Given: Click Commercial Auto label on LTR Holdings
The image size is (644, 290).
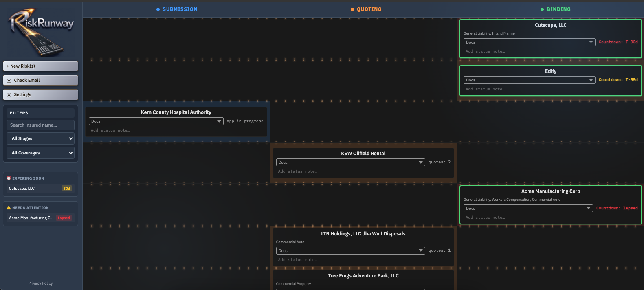Looking at the screenshot, I should (290, 242).
